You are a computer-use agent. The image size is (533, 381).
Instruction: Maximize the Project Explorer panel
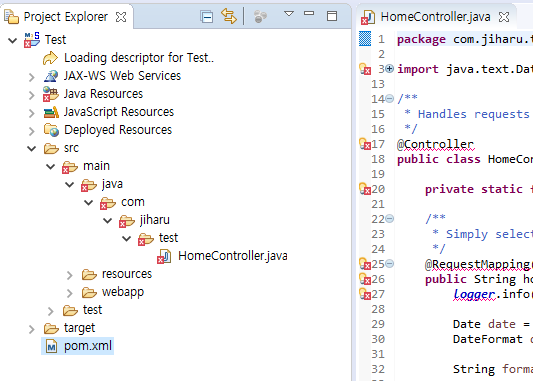pos(332,16)
